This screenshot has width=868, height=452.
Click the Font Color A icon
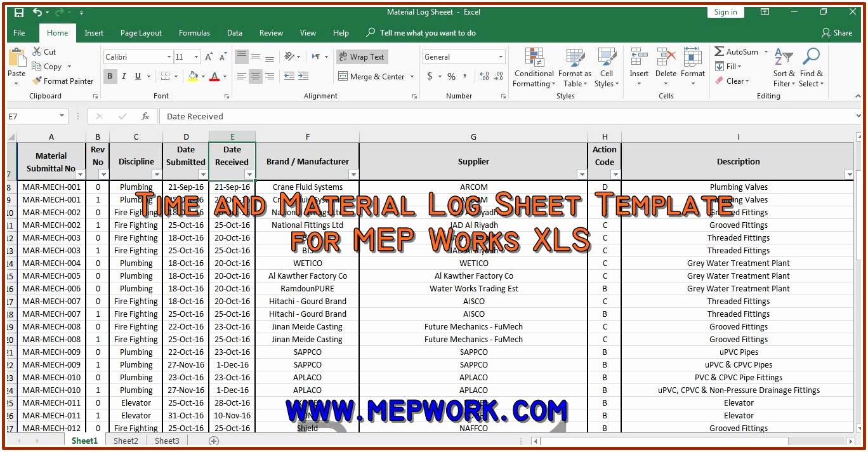click(x=214, y=76)
